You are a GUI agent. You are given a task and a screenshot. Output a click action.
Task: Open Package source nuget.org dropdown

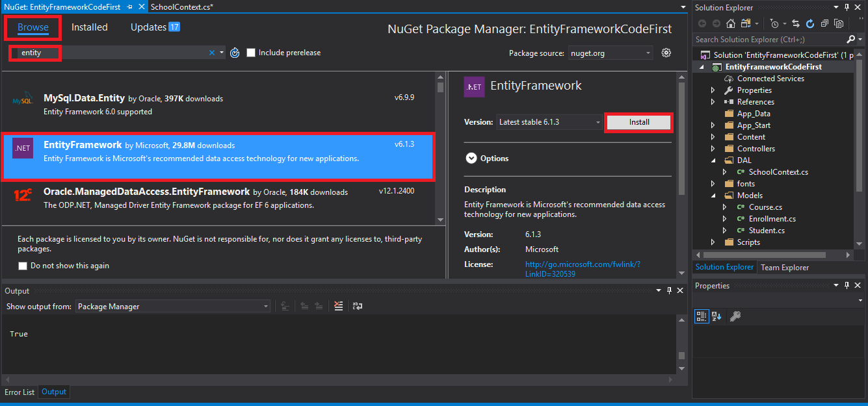pos(611,53)
